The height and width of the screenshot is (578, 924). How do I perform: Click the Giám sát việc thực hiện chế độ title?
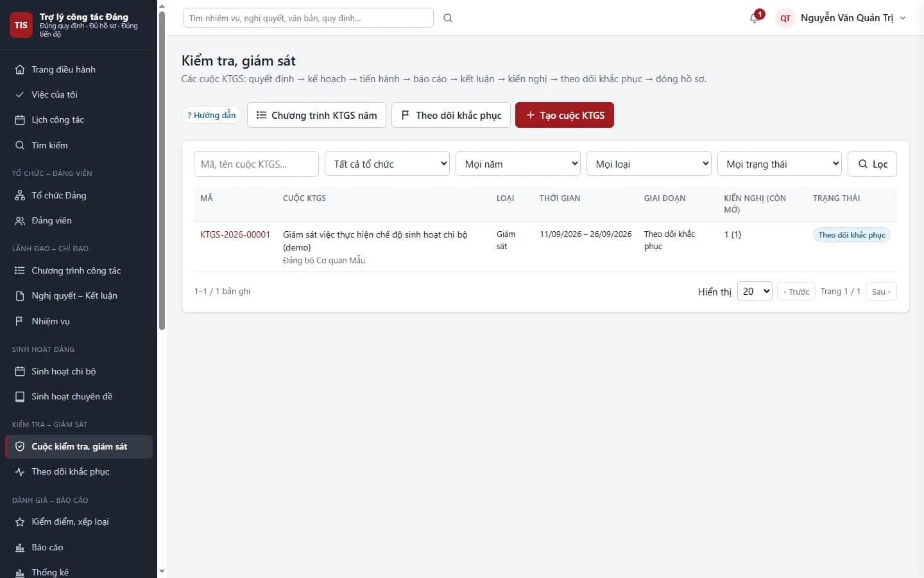(x=375, y=241)
